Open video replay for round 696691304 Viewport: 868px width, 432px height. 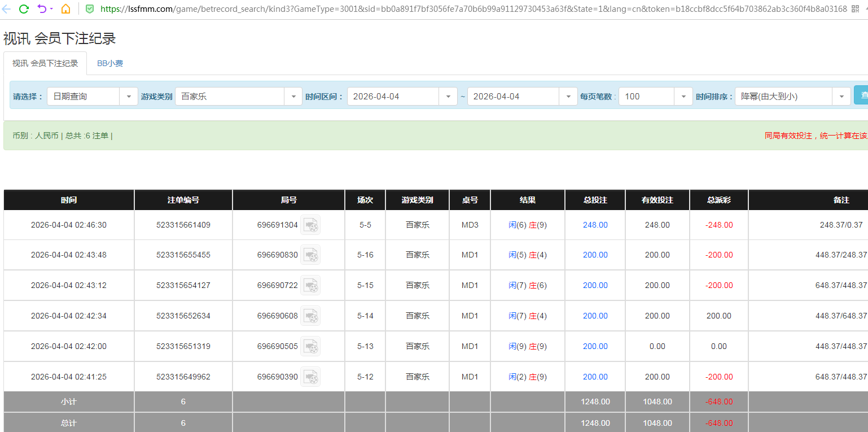311,224
